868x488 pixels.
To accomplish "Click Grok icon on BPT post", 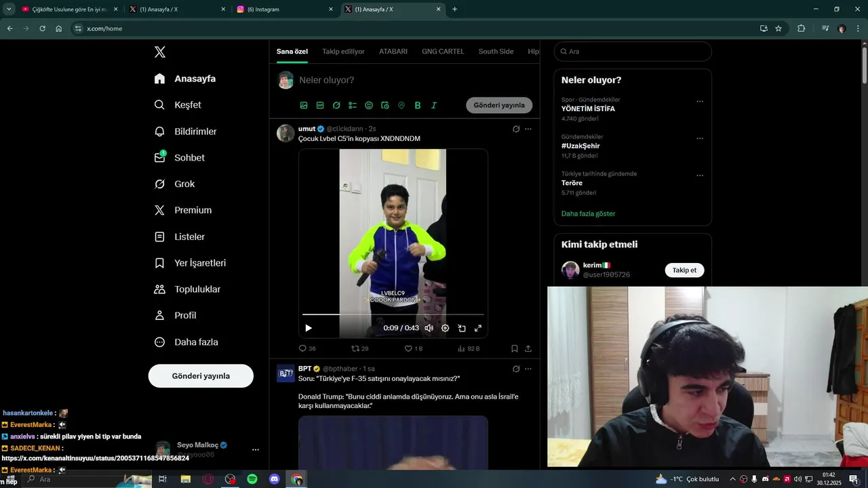I will 516,369.
